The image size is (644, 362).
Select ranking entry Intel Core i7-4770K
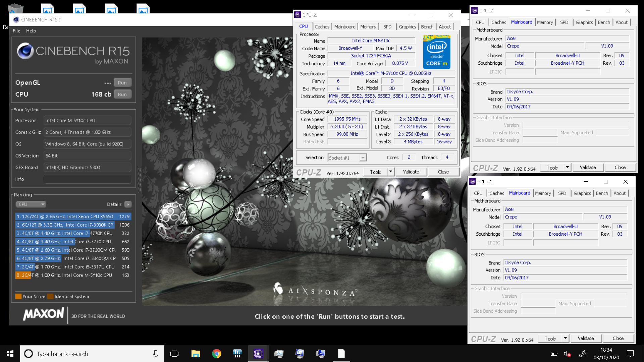tap(73, 233)
